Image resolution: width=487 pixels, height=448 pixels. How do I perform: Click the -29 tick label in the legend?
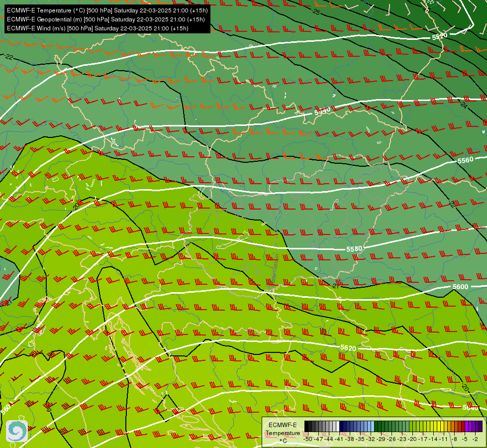[381, 440]
